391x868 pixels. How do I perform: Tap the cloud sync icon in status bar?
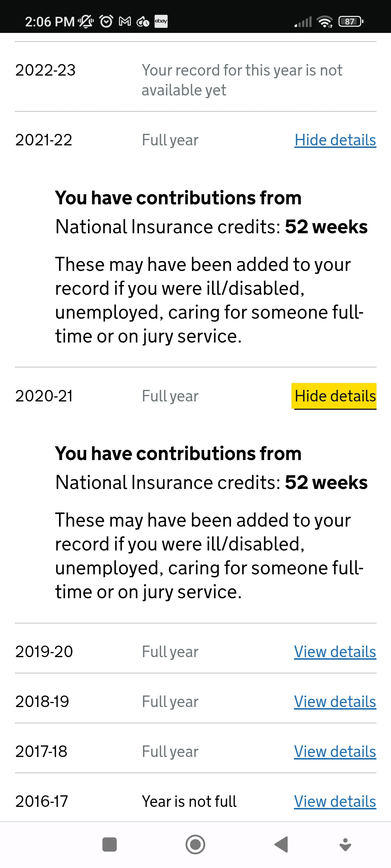pos(143,22)
